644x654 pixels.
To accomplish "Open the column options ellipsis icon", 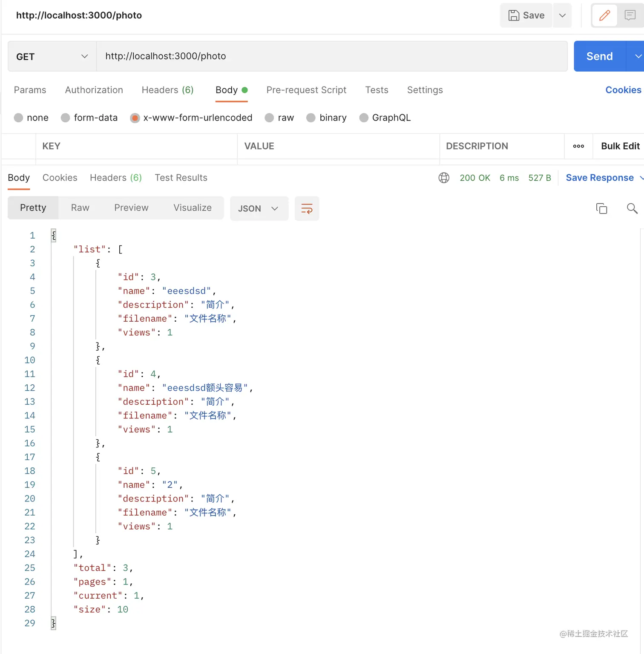I will [578, 146].
